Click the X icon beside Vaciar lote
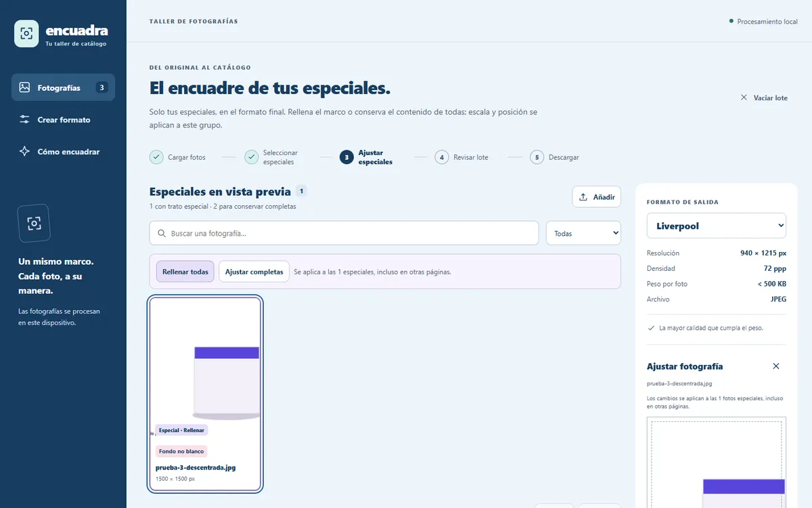 [744, 98]
